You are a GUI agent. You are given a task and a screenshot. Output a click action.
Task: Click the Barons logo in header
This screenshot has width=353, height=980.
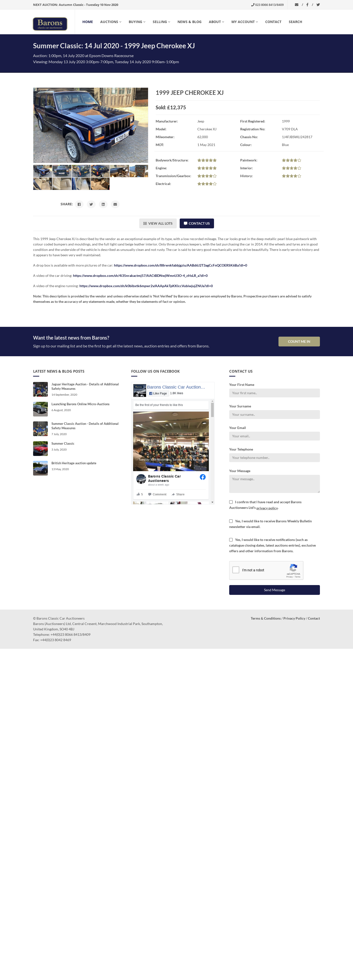click(x=50, y=24)
